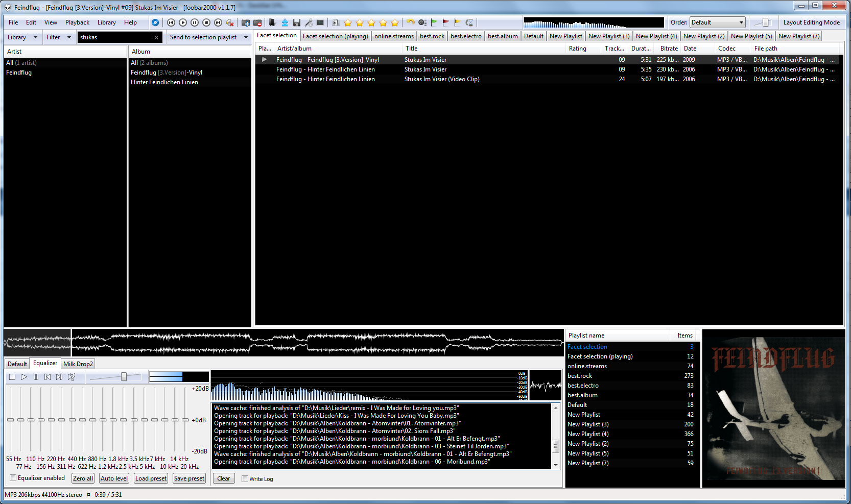Open the Playback menu
Screen dimensions: 851x504
point(77,22)
